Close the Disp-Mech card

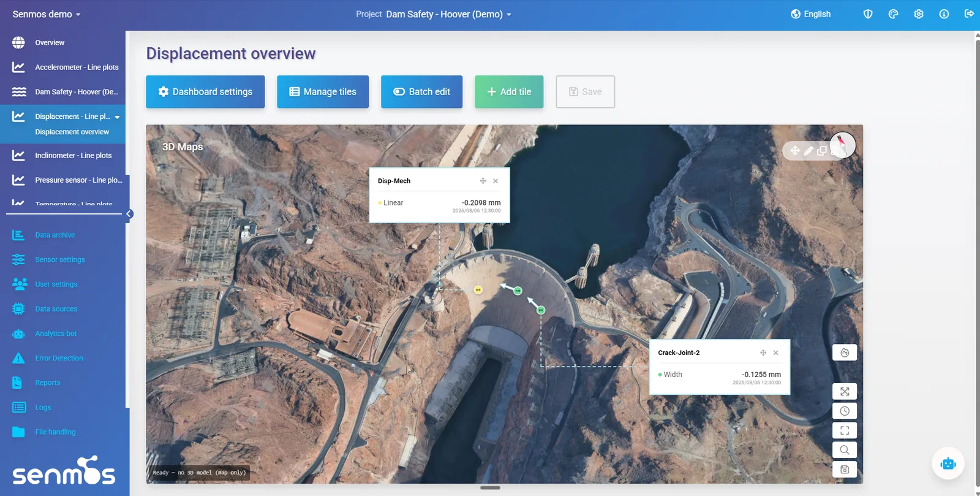pyautogui.click(x=496, y=181)
